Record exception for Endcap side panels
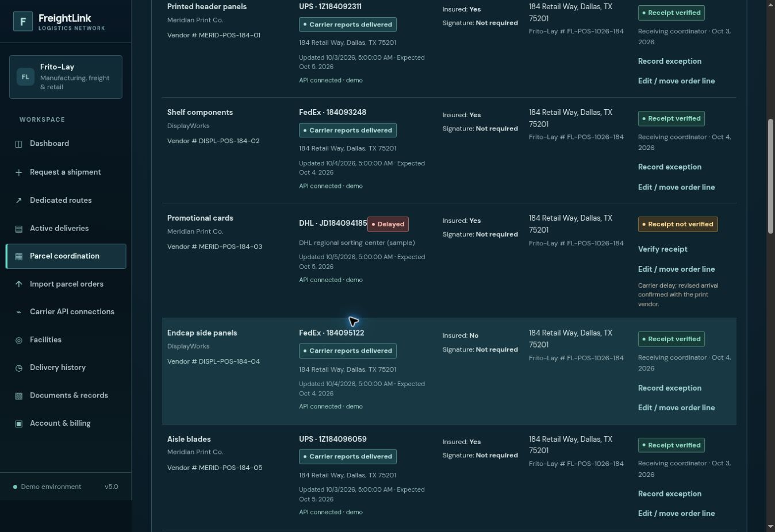775x532 pixels. pos(669,388)
